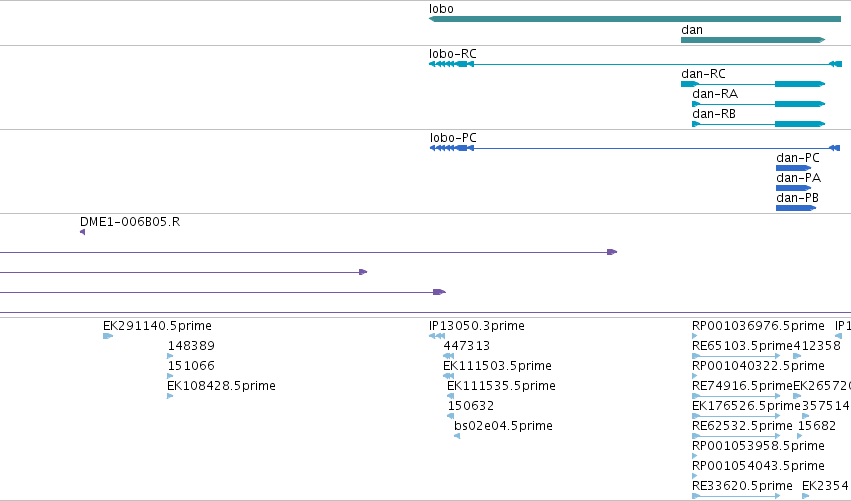851x501 pixels.
Task: Select the dan-PA protein bar
Action: [x=793, y=188]
